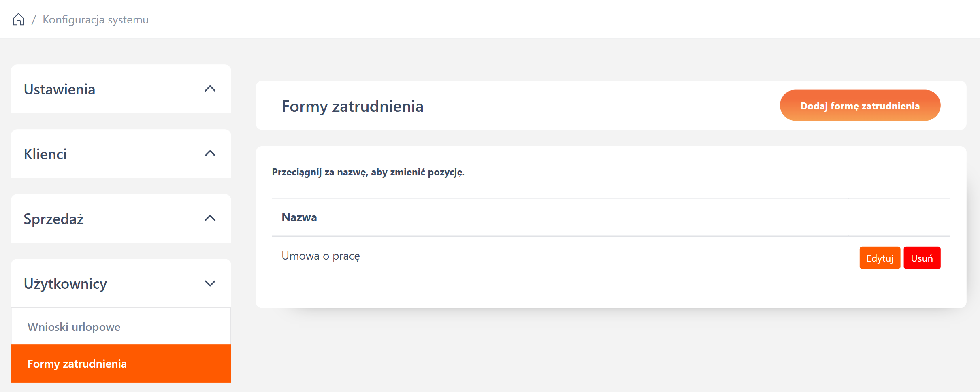Open the Konfiguracja systemu breadcrumb link
980x392 pixels.
point(96,19)
